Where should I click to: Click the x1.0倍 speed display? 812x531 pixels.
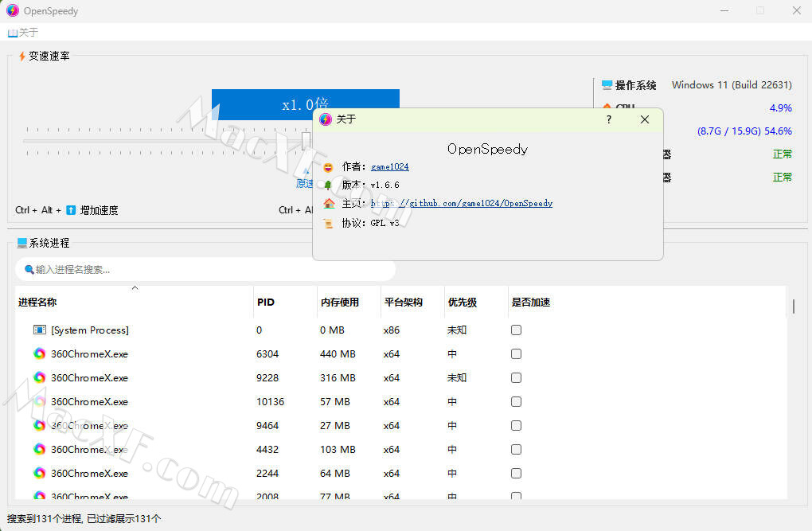(305, 104)
